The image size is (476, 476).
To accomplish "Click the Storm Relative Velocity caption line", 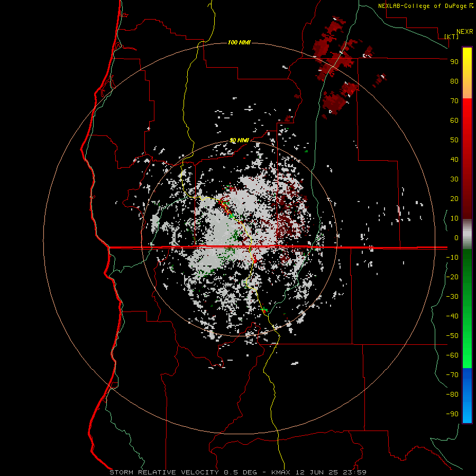I will pos(238,472).
